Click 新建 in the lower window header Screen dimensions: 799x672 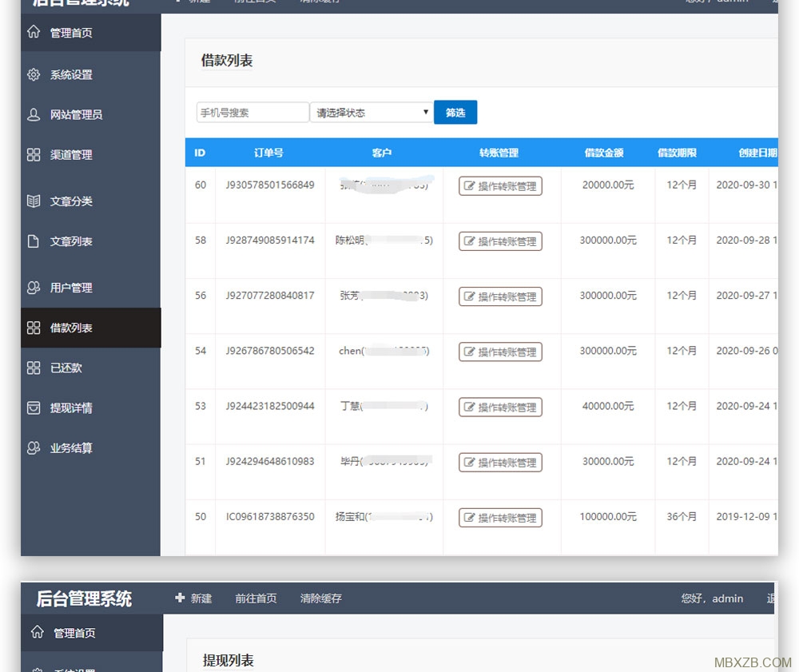pos(201,598)
